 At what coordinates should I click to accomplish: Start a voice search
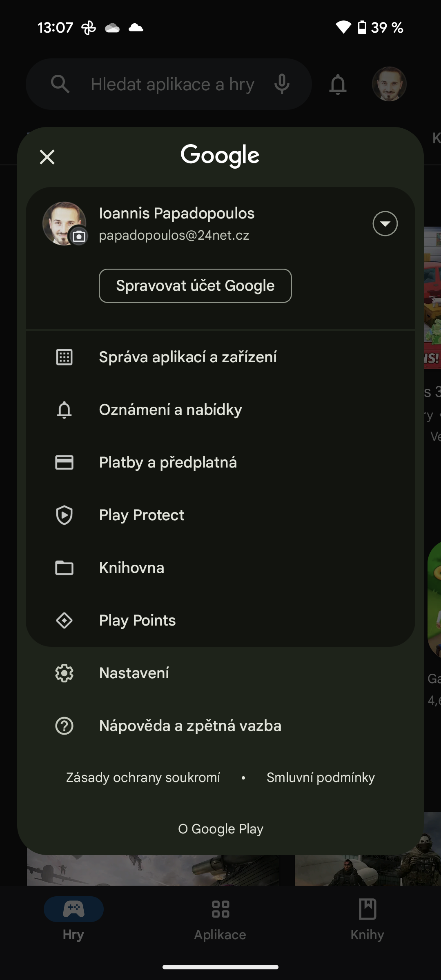point(281,84)
